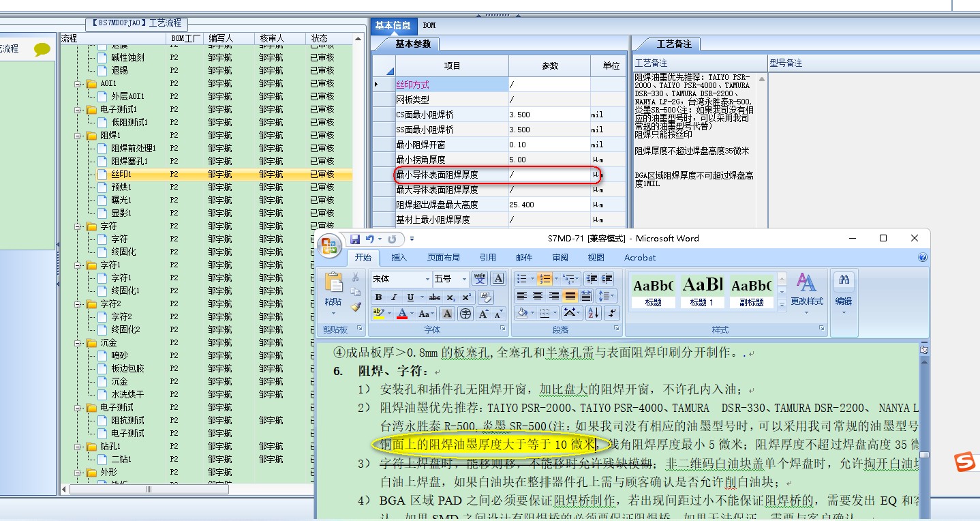Grow font size

point(483,314)
